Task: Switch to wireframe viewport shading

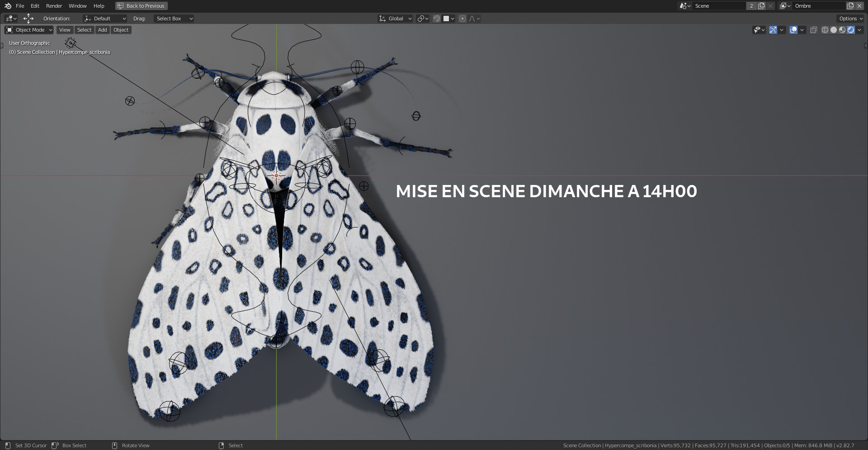Action: (x=825, y=30)
